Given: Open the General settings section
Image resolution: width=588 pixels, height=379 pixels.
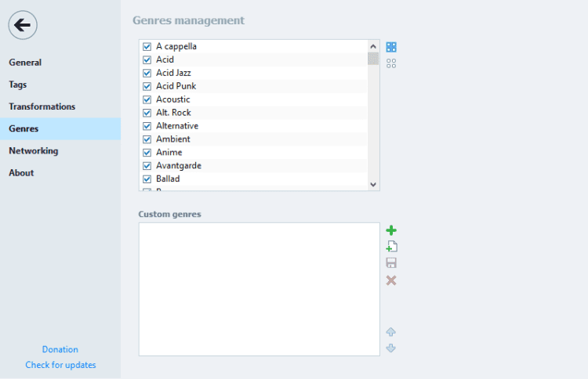Looking at the screenshot, I should coord(25,63).
